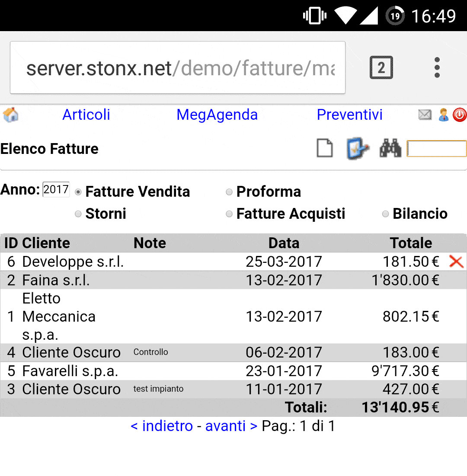This screenshot has height=476, width=467.
Task: Click the blue edit document icon
Action: pyautogui.click(x=358, y=148)
